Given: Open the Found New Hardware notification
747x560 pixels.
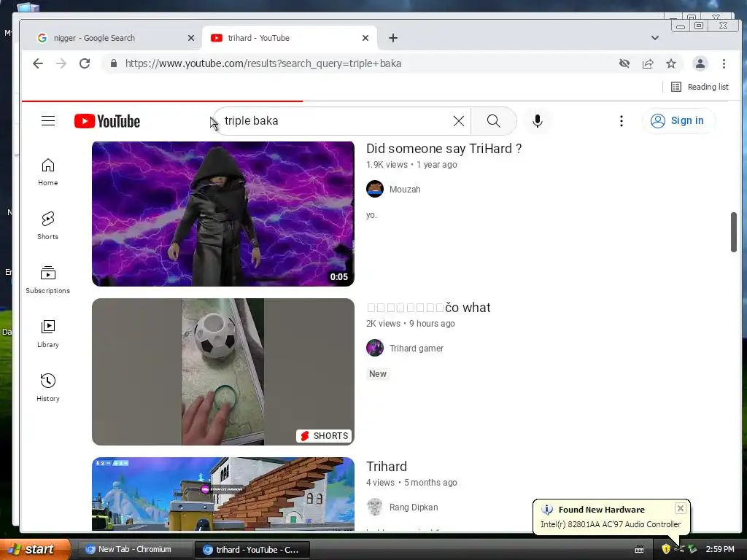Looking at the screenshot, I should click(x=611, y=517).
